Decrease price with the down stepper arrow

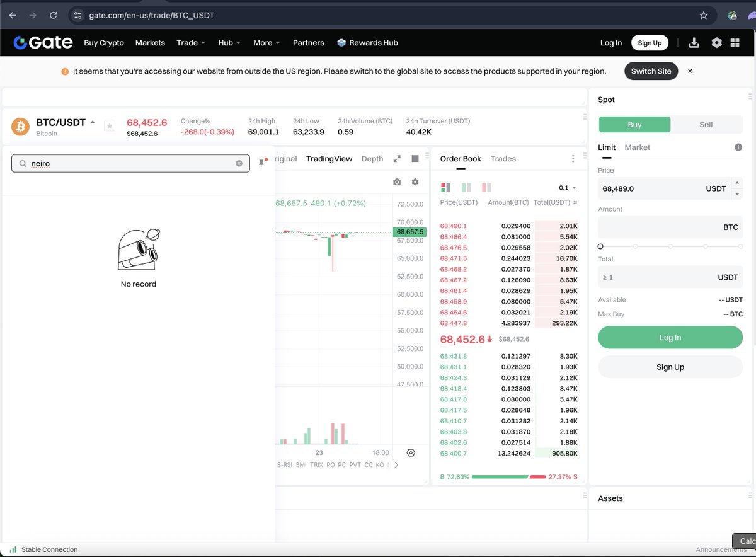[738, 194]
